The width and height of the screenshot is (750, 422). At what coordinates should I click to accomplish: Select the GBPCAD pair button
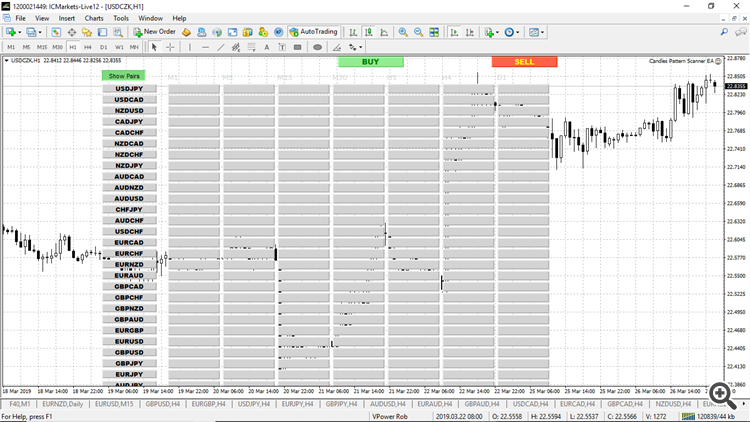coord(129,286)
